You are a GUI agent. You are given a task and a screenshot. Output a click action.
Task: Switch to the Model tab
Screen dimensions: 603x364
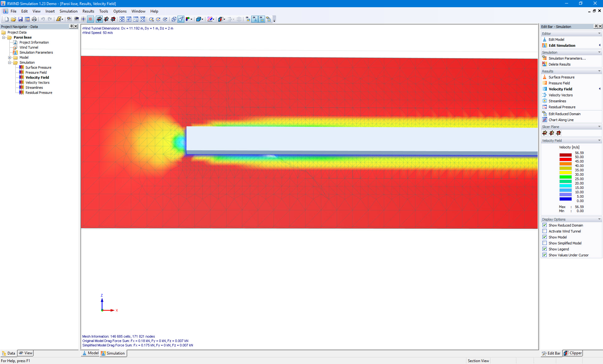coord(90,353)
